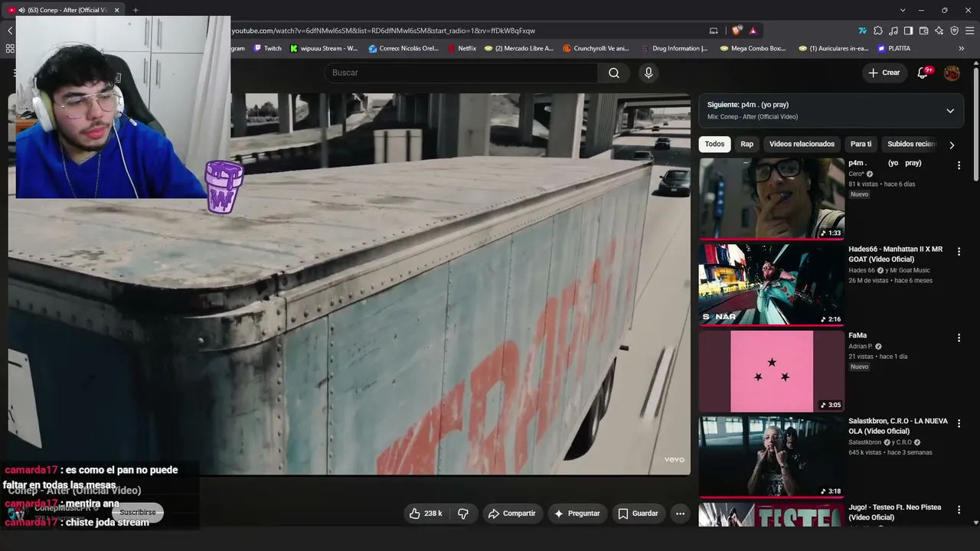Open the Mercado Libre bookmark

(x=518, y=48)
